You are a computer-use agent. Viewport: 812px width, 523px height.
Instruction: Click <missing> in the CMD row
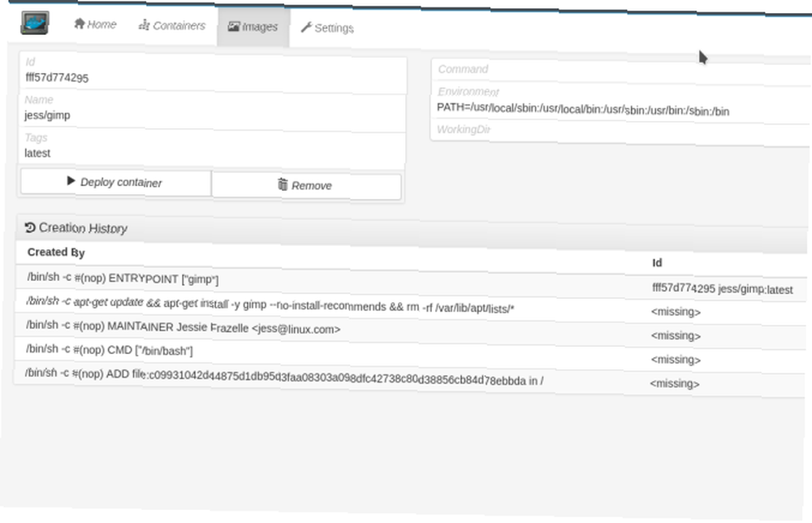pyautogui.click(x=676, y=360)
